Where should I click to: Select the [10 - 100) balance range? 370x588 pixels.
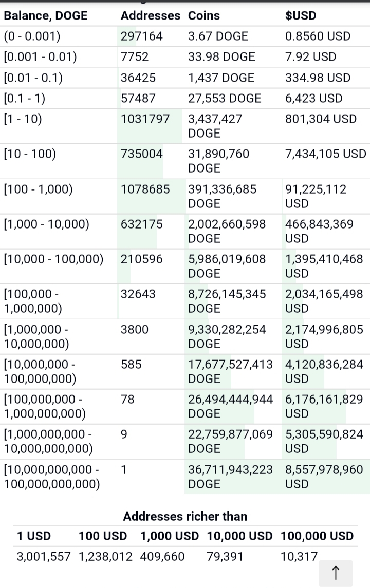[30, 154]
